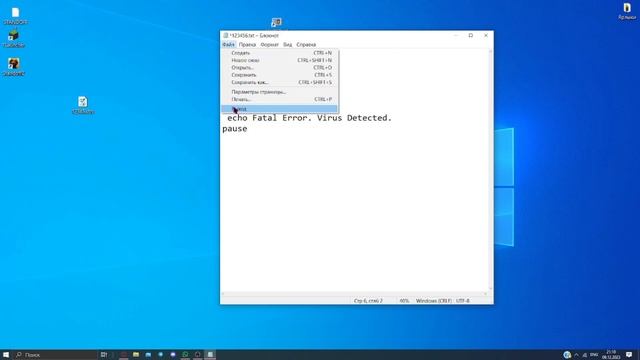Expand hidden system tray icons chevron
The image size is (640, 360).
click(x=576, y=355)
